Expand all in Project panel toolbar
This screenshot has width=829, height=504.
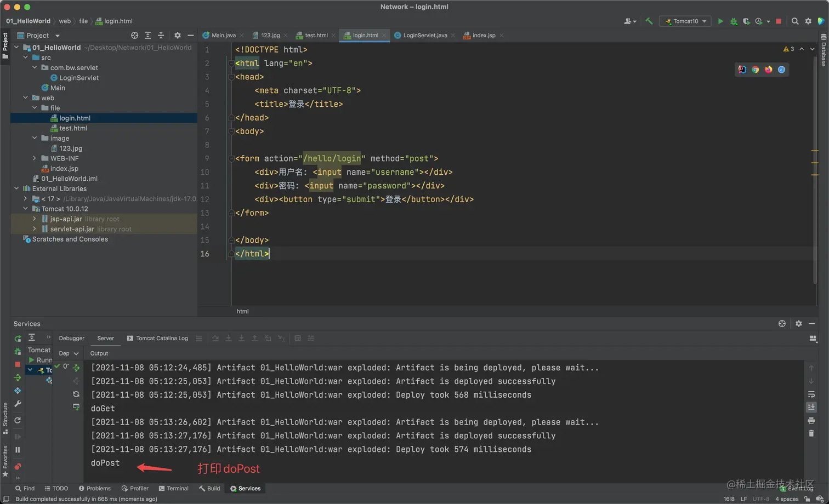click(147, 35)
